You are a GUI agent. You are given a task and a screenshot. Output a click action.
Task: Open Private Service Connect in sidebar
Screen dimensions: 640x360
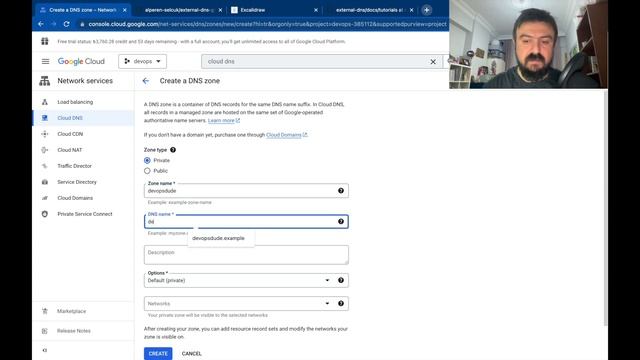pyautogui.click(x=85, y=214)
